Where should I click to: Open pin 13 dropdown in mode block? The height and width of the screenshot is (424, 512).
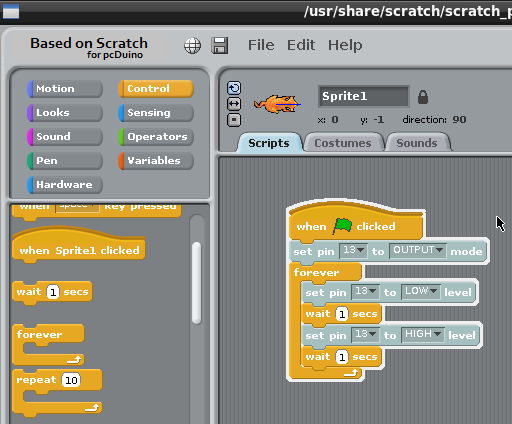pos(353,250)
